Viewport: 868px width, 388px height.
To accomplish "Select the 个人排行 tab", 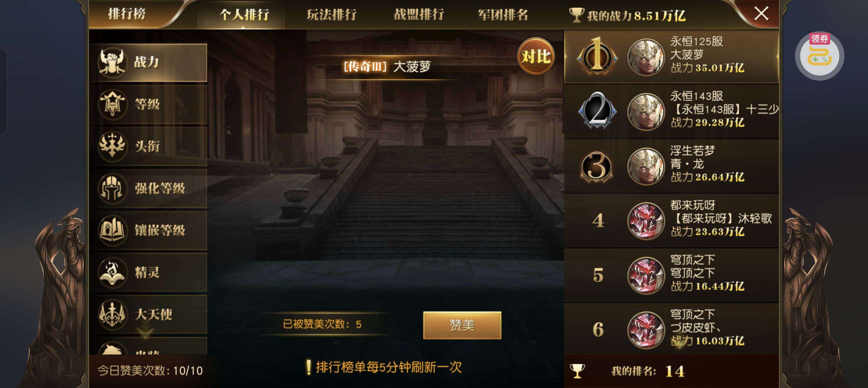I will [x=244, y=15].
